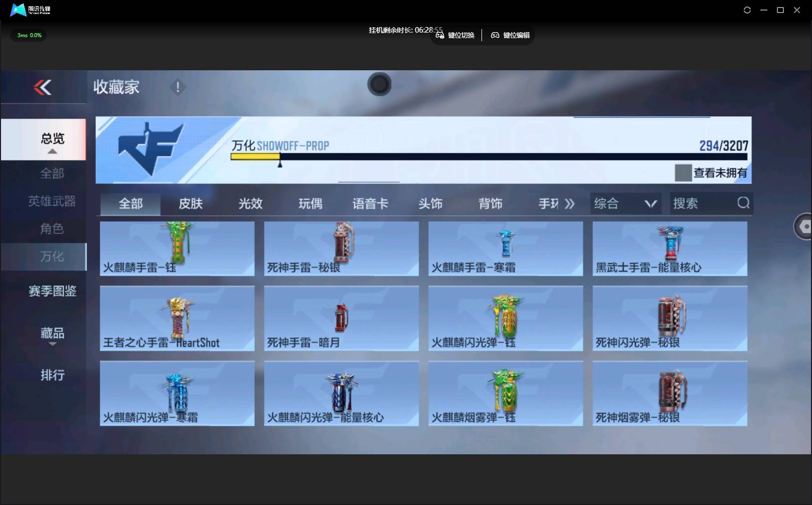Switch to the 皮肤 tab
The height and width of the screenshot is (505, 812).
point(191,204)
